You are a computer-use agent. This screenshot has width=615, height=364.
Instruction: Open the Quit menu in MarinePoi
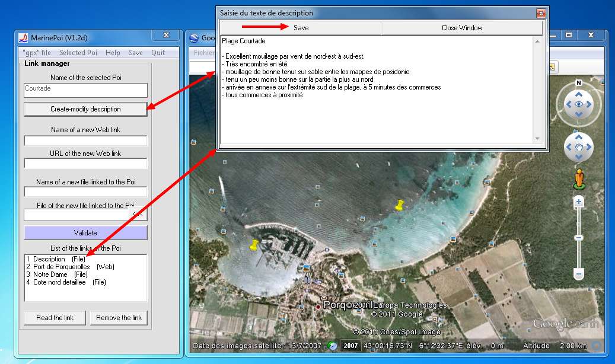158,53
